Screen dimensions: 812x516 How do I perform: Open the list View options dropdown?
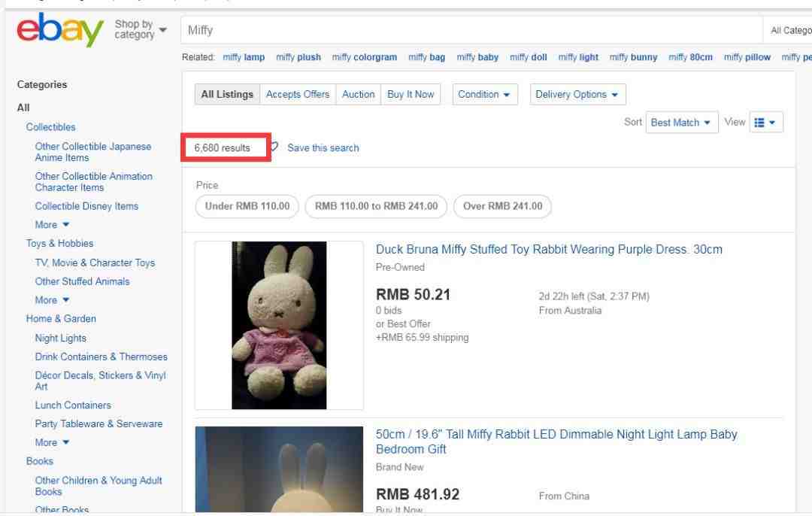click(x=766, y=123)
